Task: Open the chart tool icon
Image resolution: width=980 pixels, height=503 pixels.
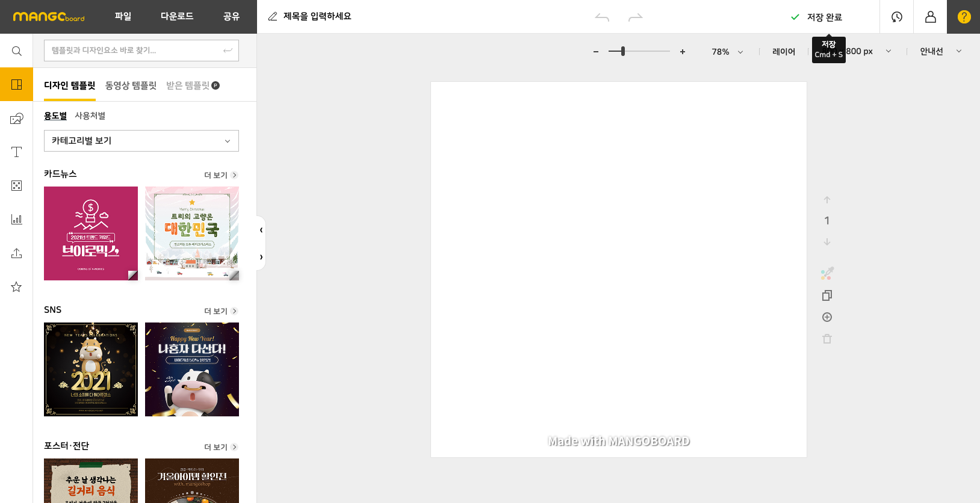Action: (x=17, y=220)
